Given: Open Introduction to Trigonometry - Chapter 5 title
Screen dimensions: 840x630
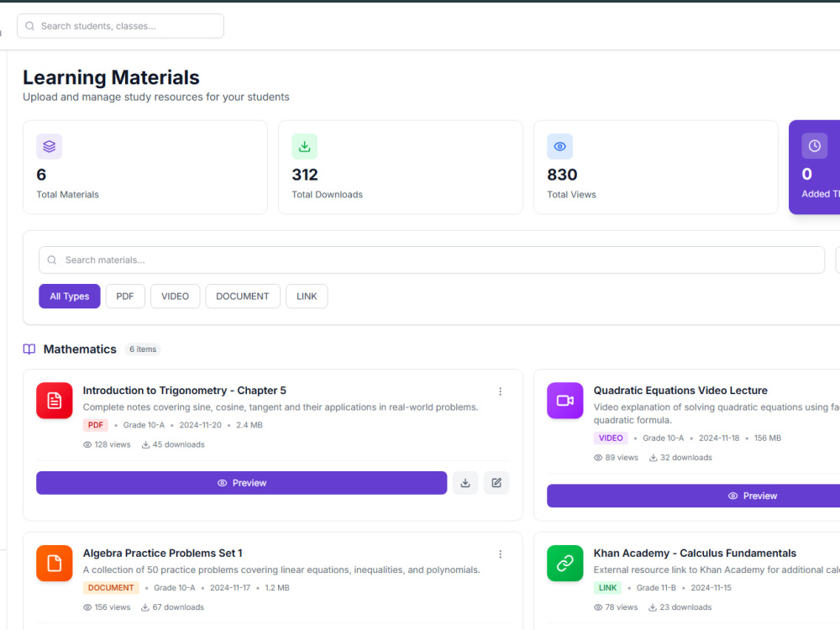Looking at the screenshot, I should click(x=184, y=391).
